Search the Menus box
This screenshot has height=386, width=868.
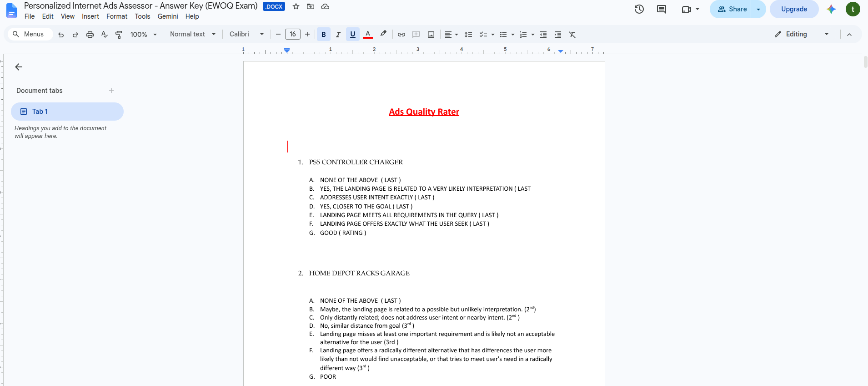(30, 34)
